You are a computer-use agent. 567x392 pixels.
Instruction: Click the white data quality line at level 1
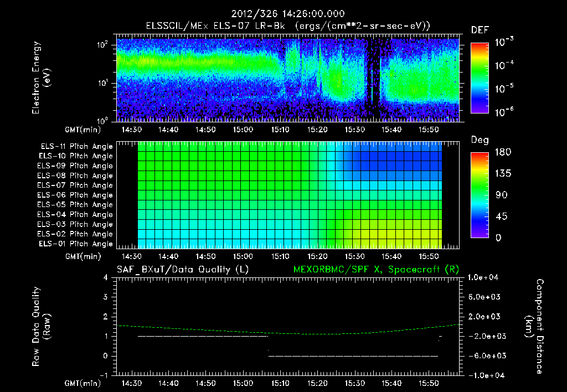point(203,336)
